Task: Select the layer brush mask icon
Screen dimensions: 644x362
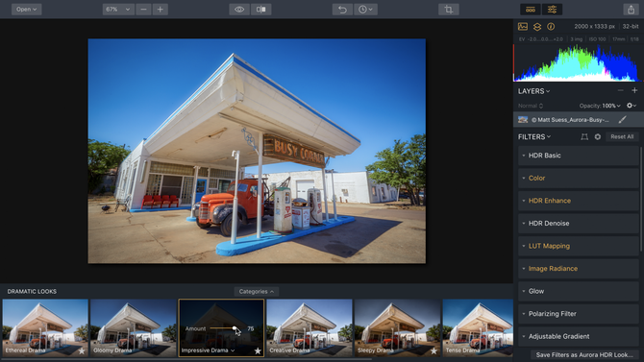Action: click(x=623, y=119)
